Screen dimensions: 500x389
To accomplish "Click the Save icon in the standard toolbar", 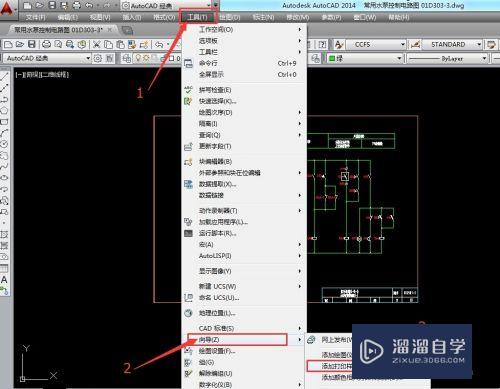I will point(32,44).
